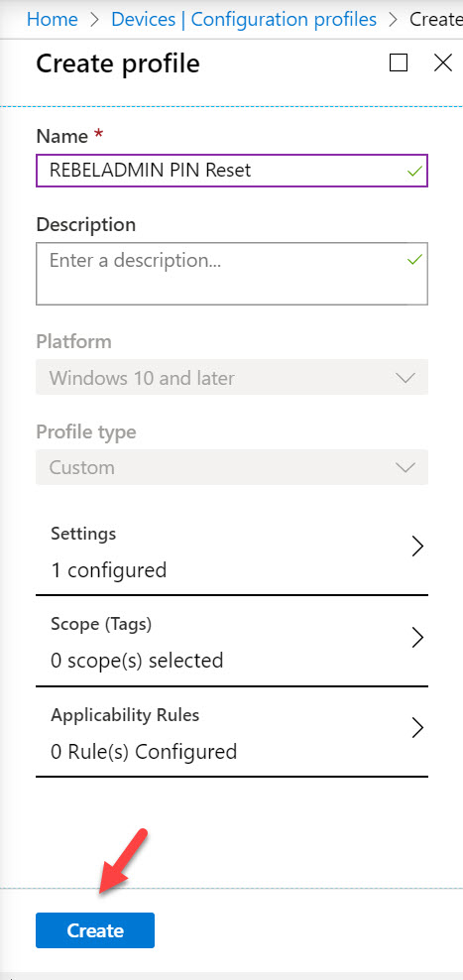Open the Platform dropdown showing Windows 10

[232, 377]
